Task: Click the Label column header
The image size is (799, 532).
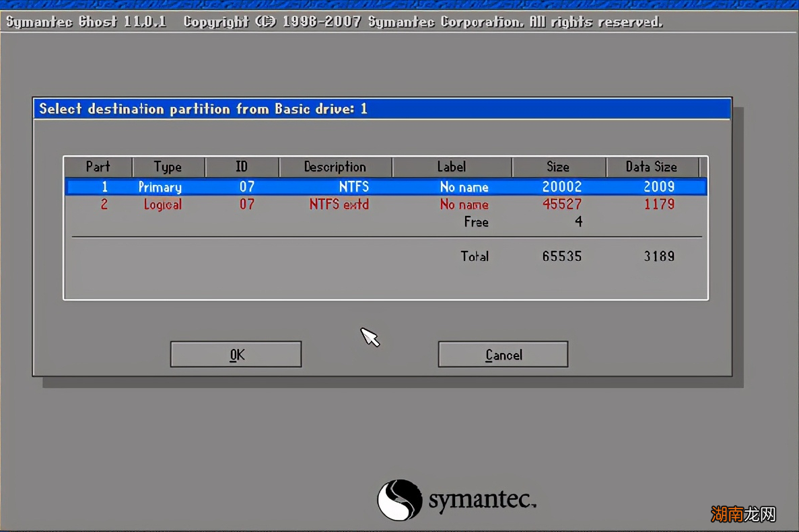Action: click(x=451, y=167)
